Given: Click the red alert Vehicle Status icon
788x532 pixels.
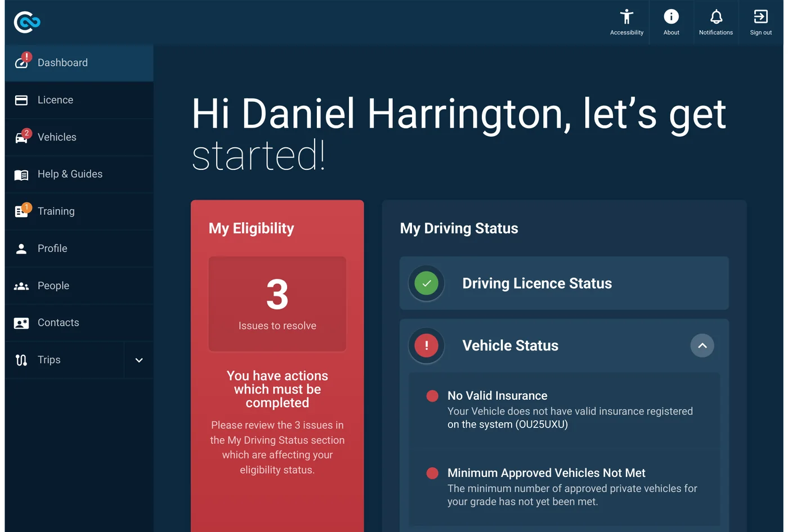Looking at the screenshot, I should click(427, 345).
